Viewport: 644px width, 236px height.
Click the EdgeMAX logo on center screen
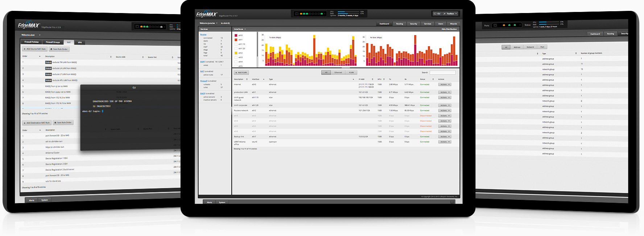pos(207,14)
